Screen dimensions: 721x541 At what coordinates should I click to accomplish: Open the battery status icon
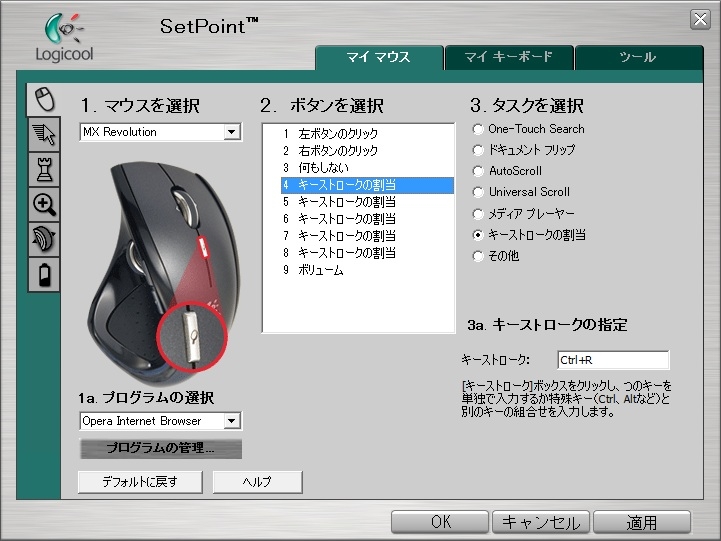click(44, 274)
